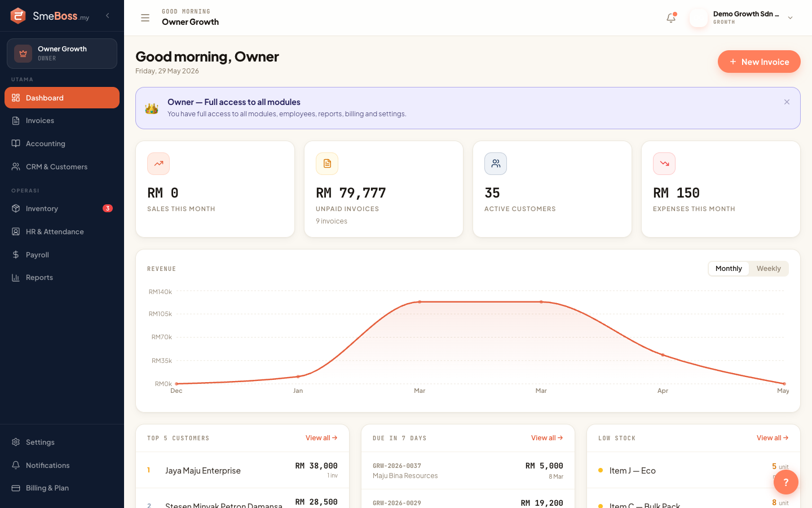Click the crown emoji in the banner
This screenshot has width=812, height=508.
152,108
